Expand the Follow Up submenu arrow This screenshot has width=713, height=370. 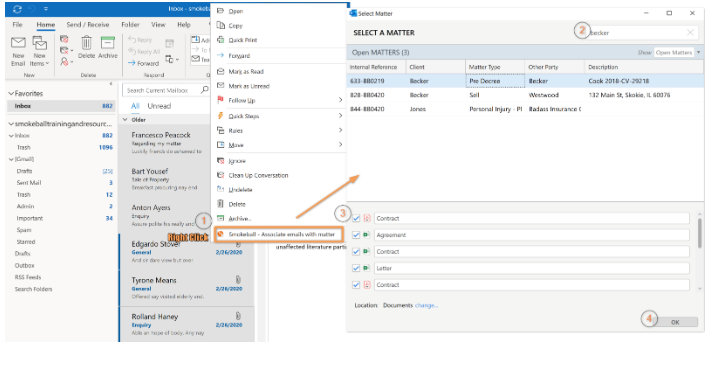tap(340, 100)
